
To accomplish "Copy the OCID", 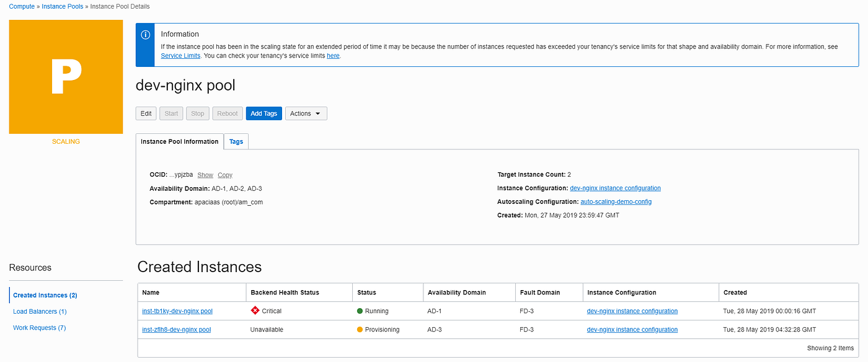I will (x=225, y=175).
